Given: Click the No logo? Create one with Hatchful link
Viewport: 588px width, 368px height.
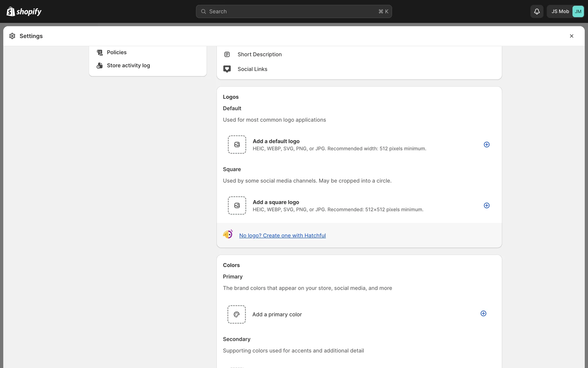Looking at the screenshot, I should [282, 236].
